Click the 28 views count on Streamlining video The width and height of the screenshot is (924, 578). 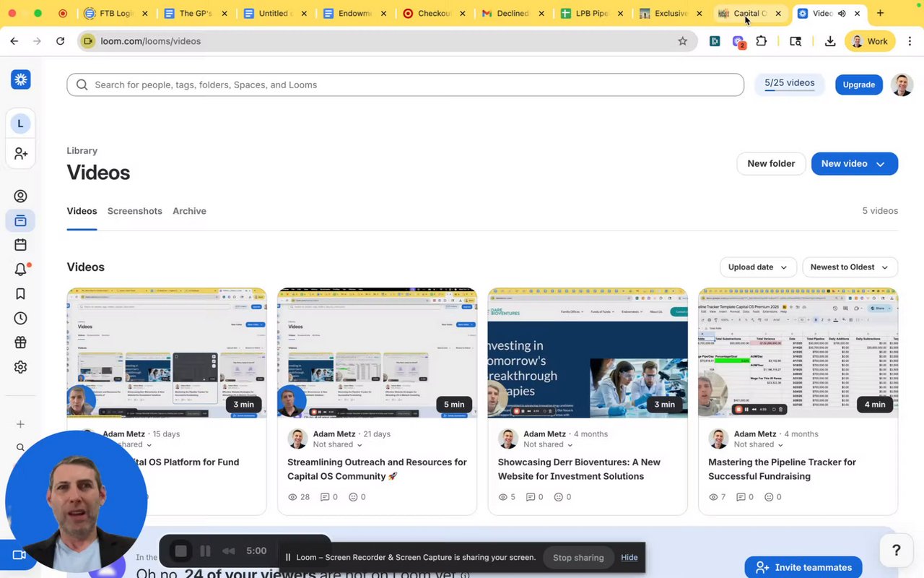tap(299, 497)
